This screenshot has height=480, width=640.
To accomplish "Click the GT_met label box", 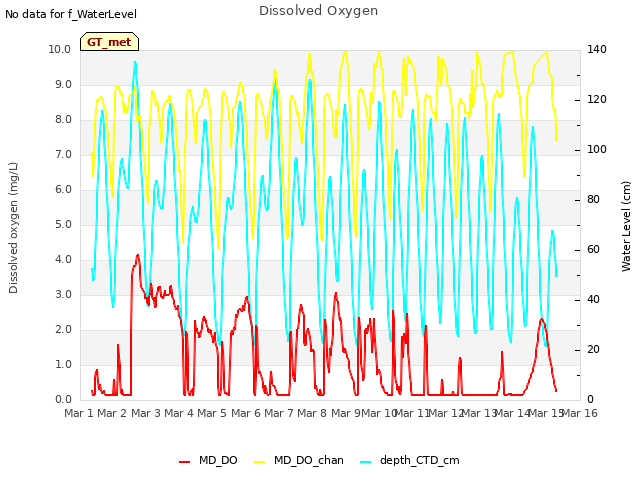I will (109, 42).
